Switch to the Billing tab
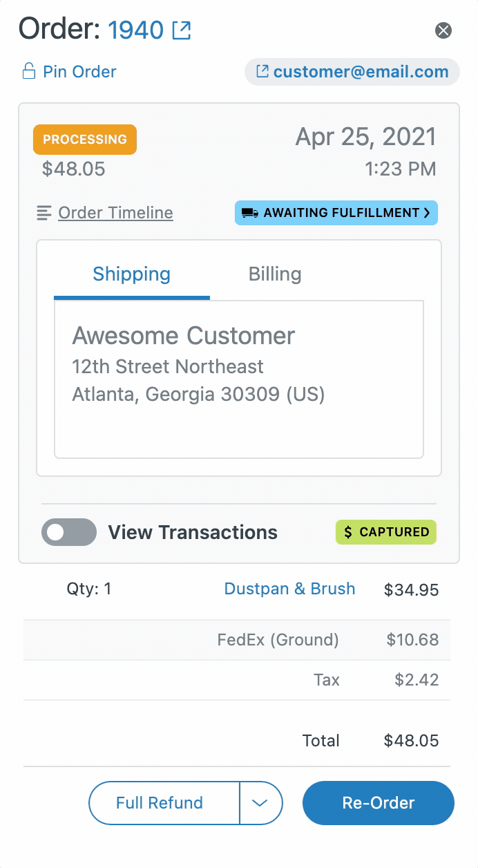 coord(275,274)
